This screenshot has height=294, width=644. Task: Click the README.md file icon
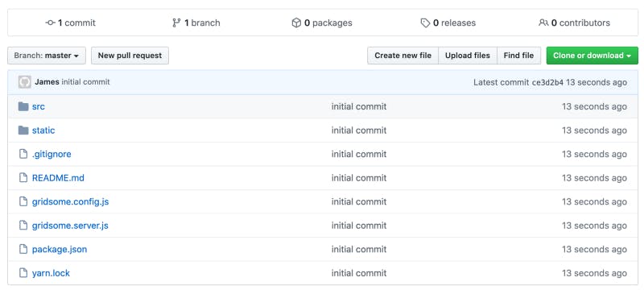[x=24, y=178]
